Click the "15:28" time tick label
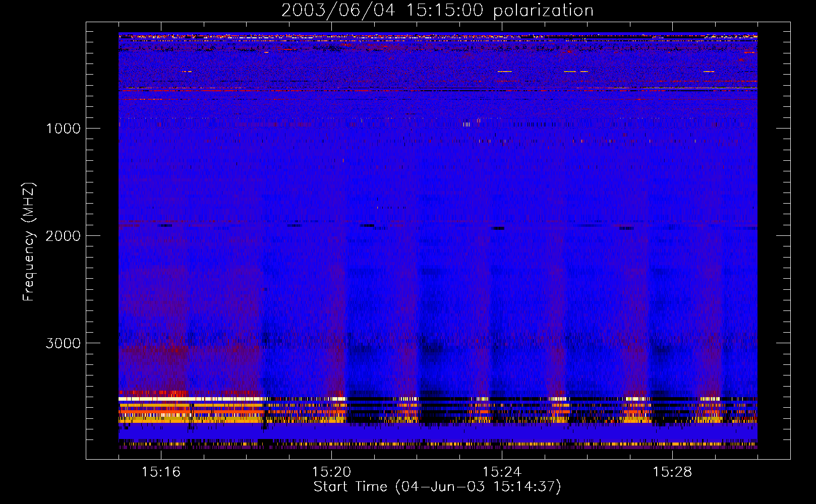Image resolution: width=816 pixels, height=504 pixels. point(672,472)
